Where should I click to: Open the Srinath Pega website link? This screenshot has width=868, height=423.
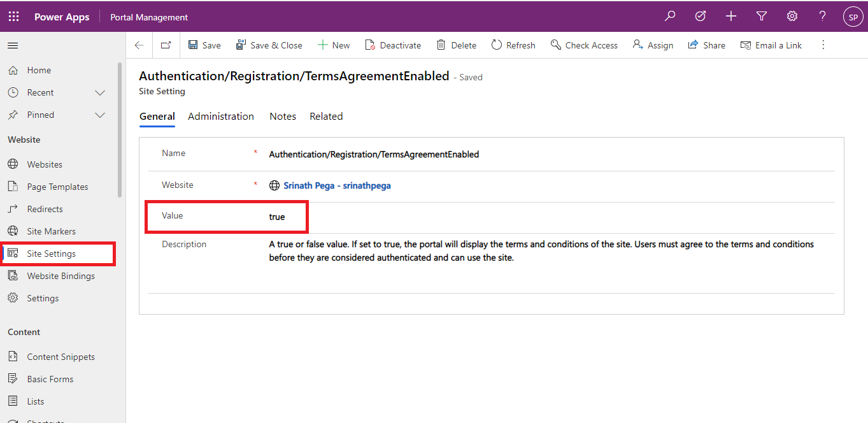pyautogui.click(x=337, y=186)
